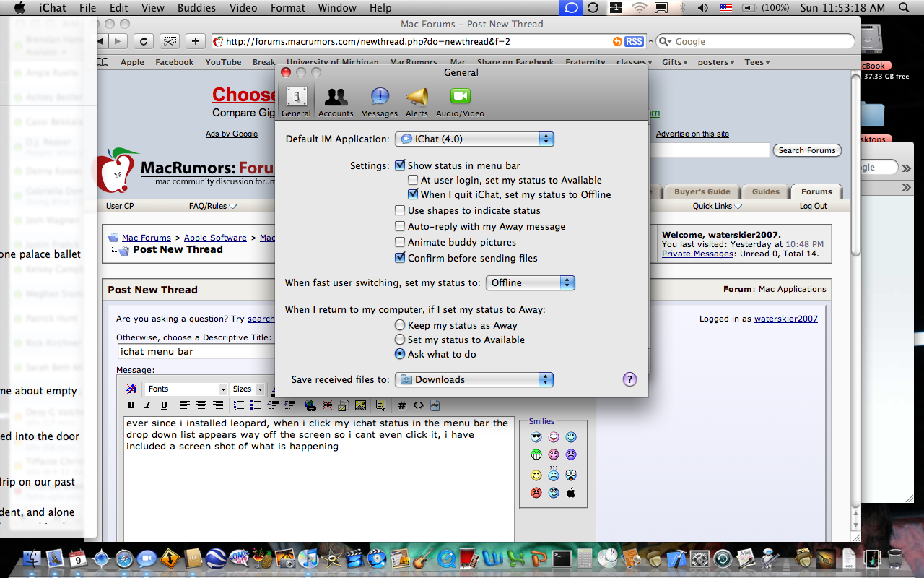Viewport: 924px width, 578px height.
Task: Toggle Confirm before sending files checkbox
Action: click(400, 258)
